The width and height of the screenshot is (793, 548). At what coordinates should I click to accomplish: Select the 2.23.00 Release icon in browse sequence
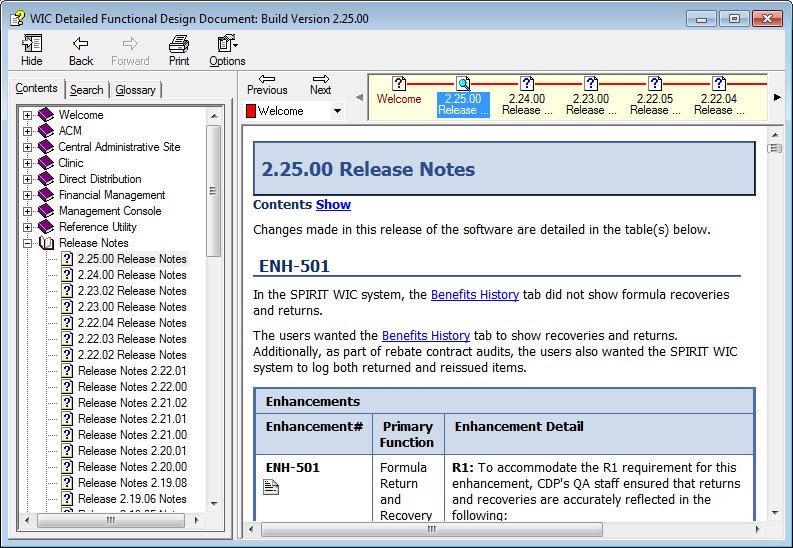click(591, 83)
